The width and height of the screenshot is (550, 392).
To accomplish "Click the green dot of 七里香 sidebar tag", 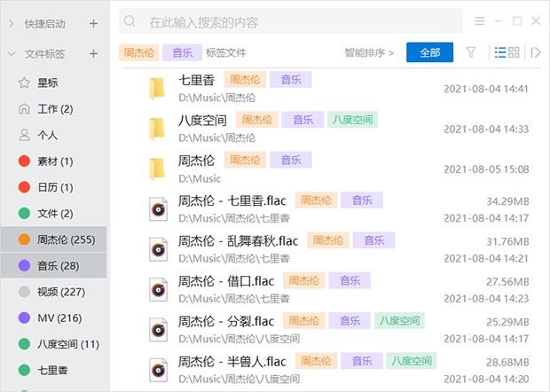I will tap(24, 370).
